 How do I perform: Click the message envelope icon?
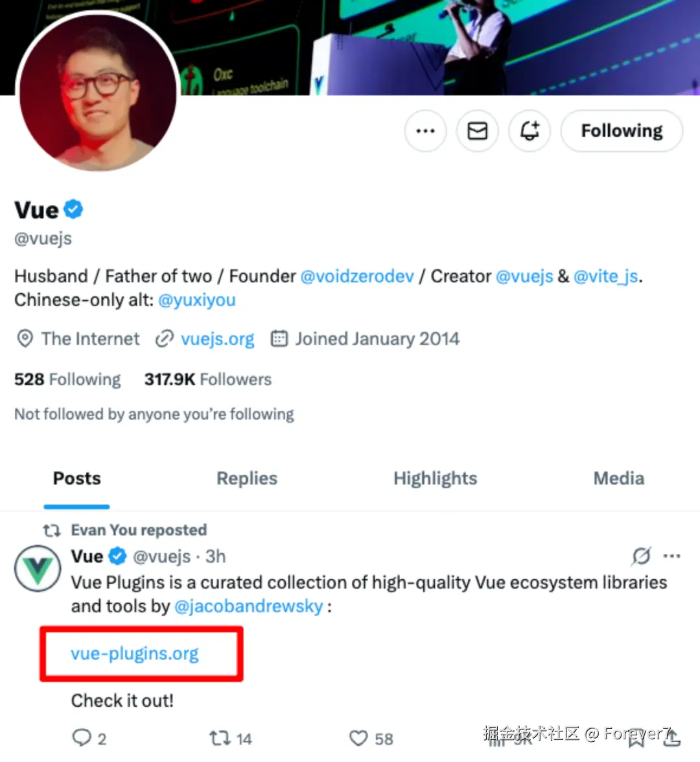coord(477,131)
